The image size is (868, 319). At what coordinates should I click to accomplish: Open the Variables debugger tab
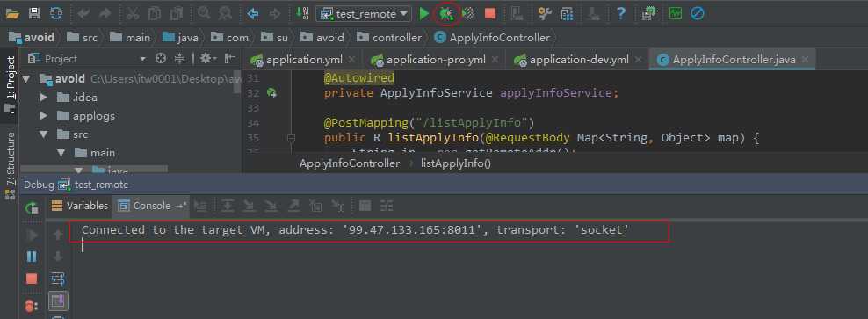[80, 206]
